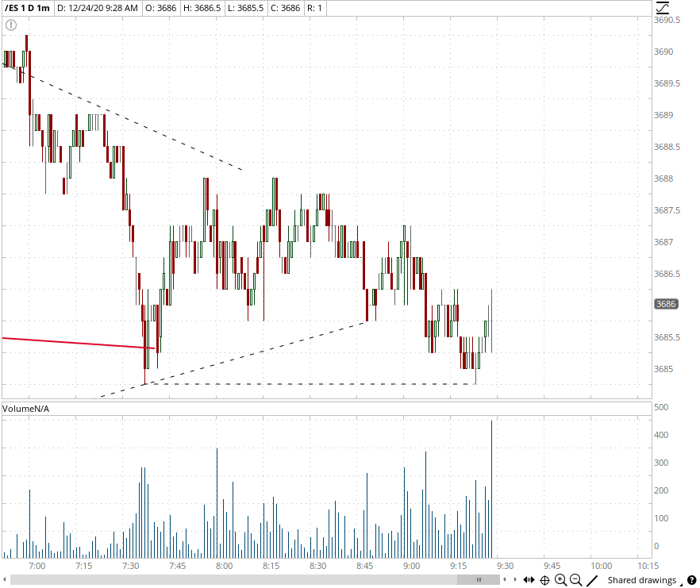Click the scroll left arrow at the start of the scrollbar
This screenshot has height=588, width=700.
(x=5, y=580)
